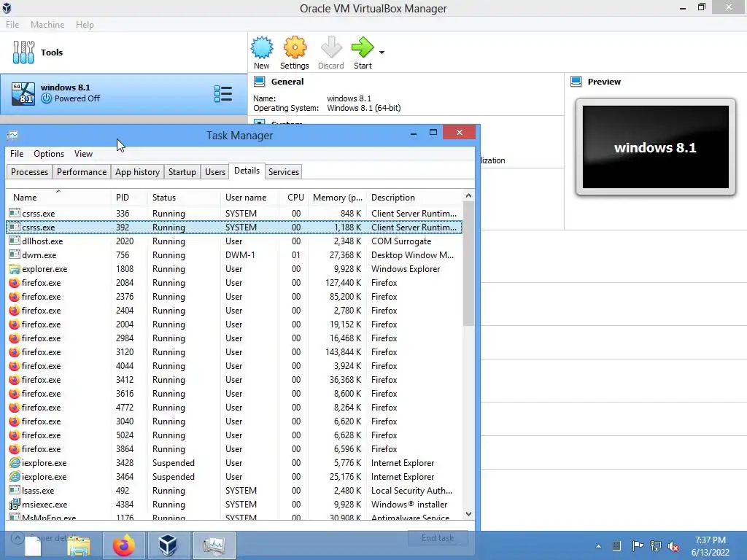This screenshot has height=560, width=747.
Task: Open clock showing 7:37 PM
Action: [710, 545]
